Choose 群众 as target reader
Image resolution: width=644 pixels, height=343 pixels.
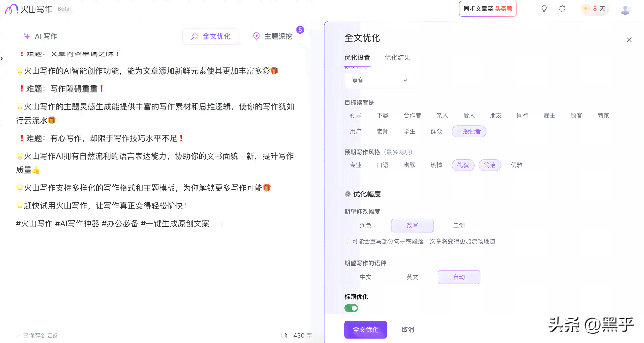436,131
